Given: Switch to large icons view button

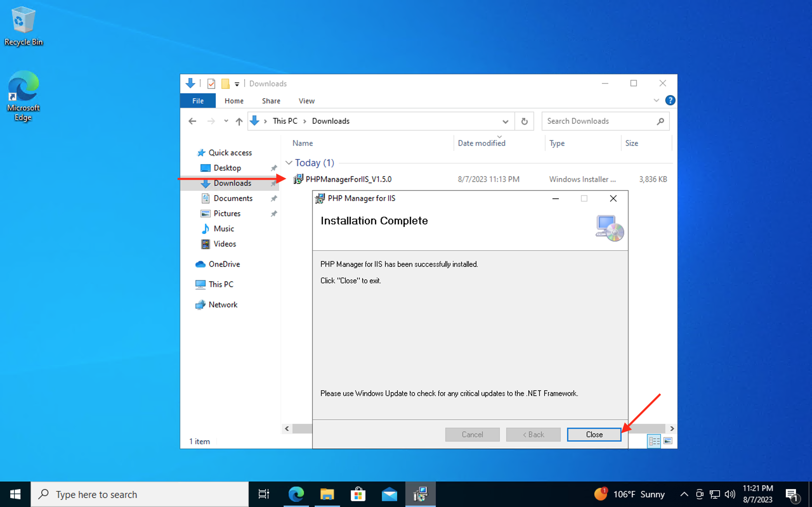Looking at the screenshot, I should pyautogui.click(x=668, y=440).
